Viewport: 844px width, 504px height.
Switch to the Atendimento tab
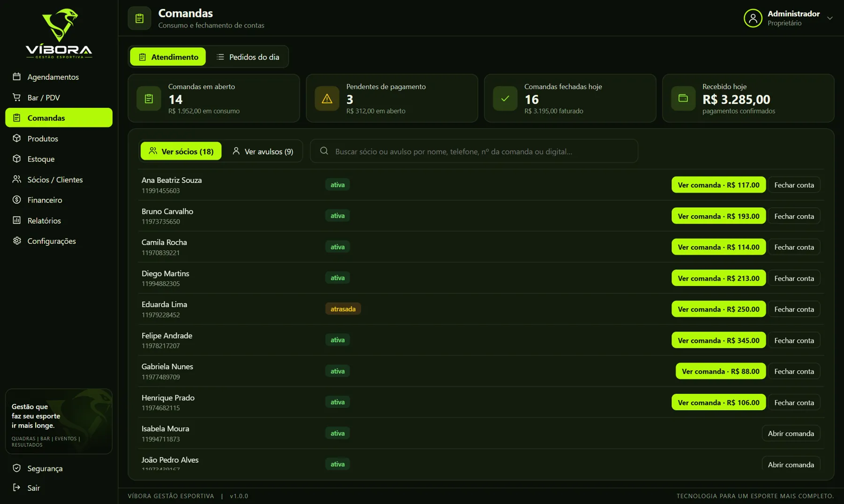168,57
